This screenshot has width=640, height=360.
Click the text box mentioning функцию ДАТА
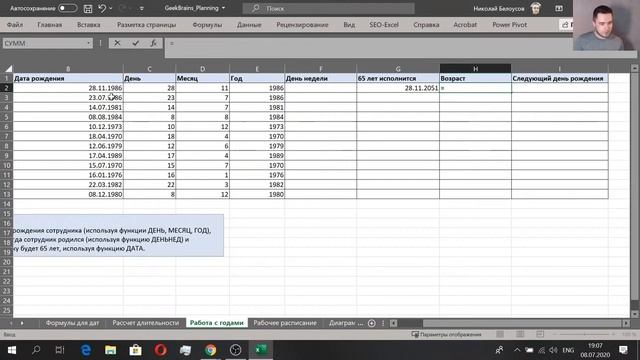pyautogui.click(x=118, y=236)
